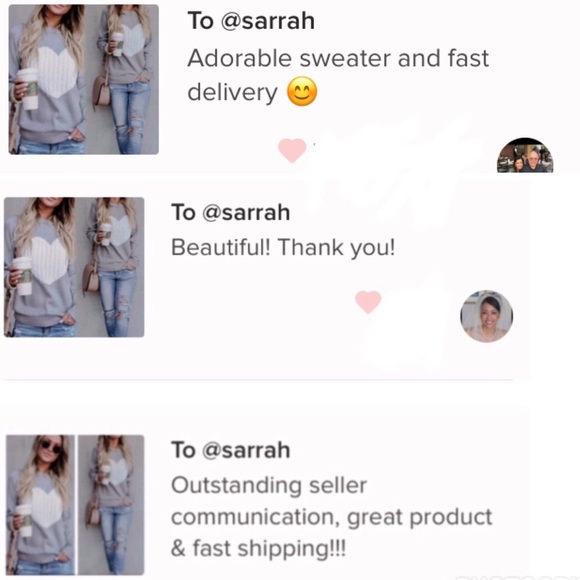The width and height of the screenshot is (580, 580).
Task: Select the 'Outstanding seller' comment line
Action: coord(269,485)
